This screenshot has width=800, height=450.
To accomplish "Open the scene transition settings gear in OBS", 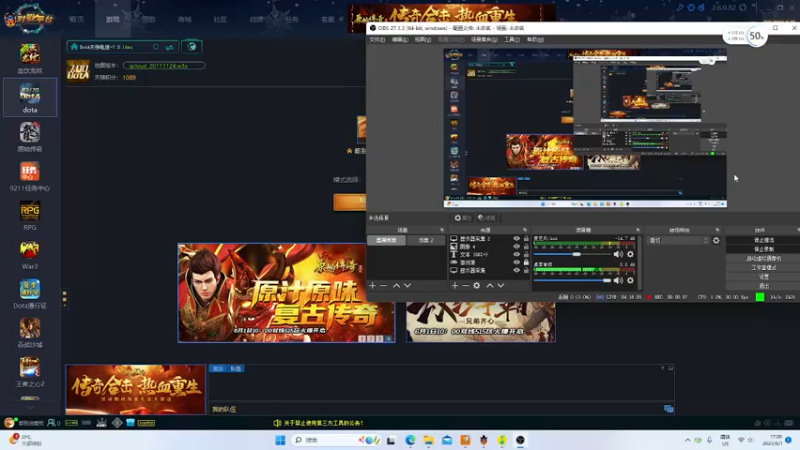I will point(716,240).
